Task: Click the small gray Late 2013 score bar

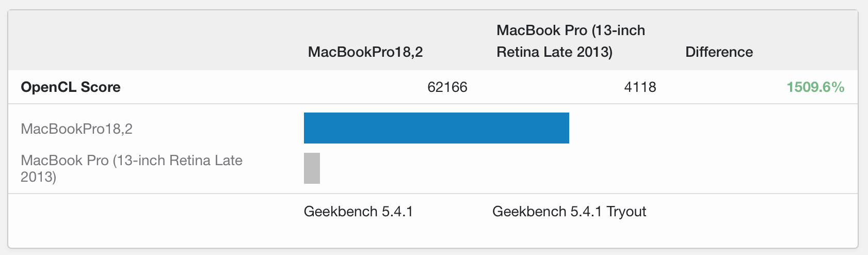Action: [312, 168]
